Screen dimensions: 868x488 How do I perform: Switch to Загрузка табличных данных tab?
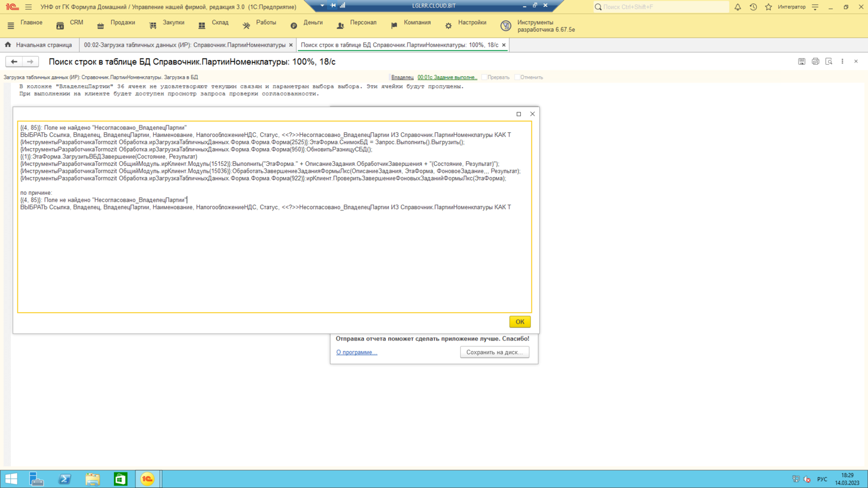click(x=185, y=45)
